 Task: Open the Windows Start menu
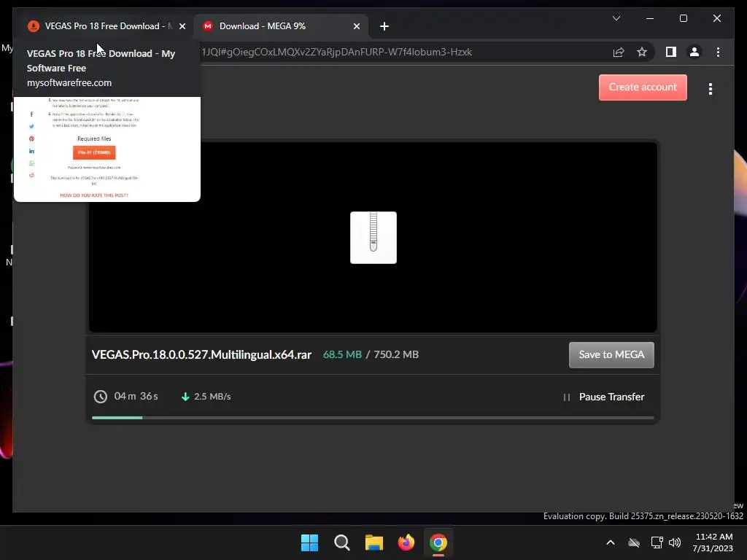point(309,542)
